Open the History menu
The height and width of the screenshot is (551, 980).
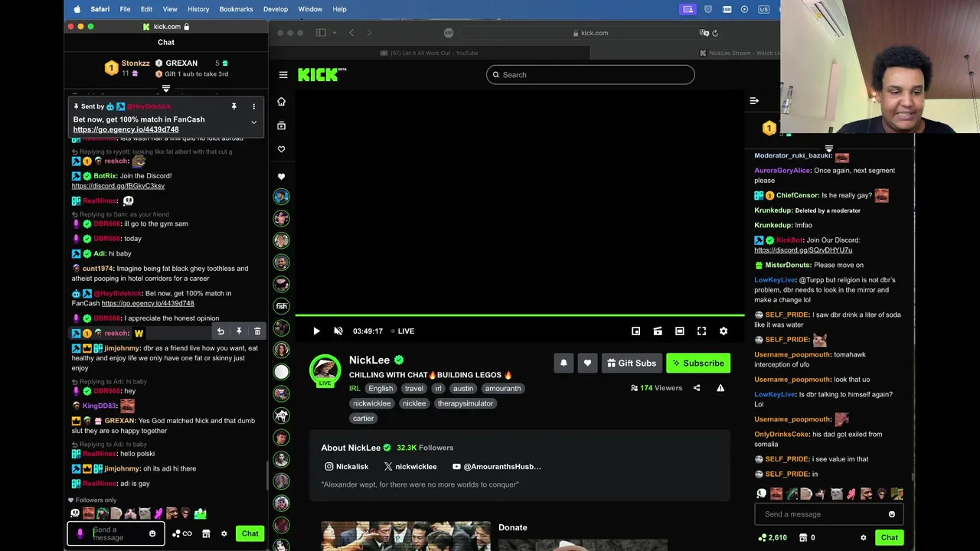click(198, 9)
